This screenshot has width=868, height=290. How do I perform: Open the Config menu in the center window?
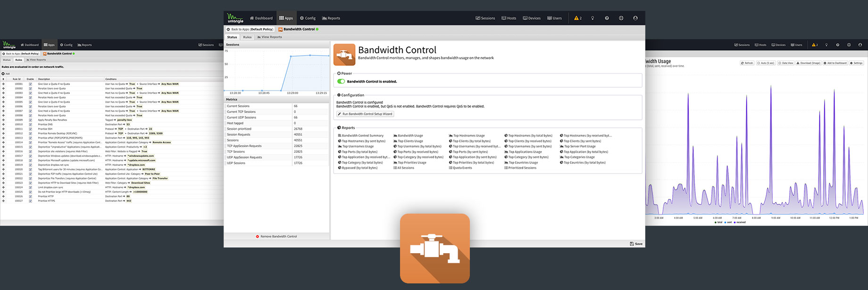click(x=308, y=18)
